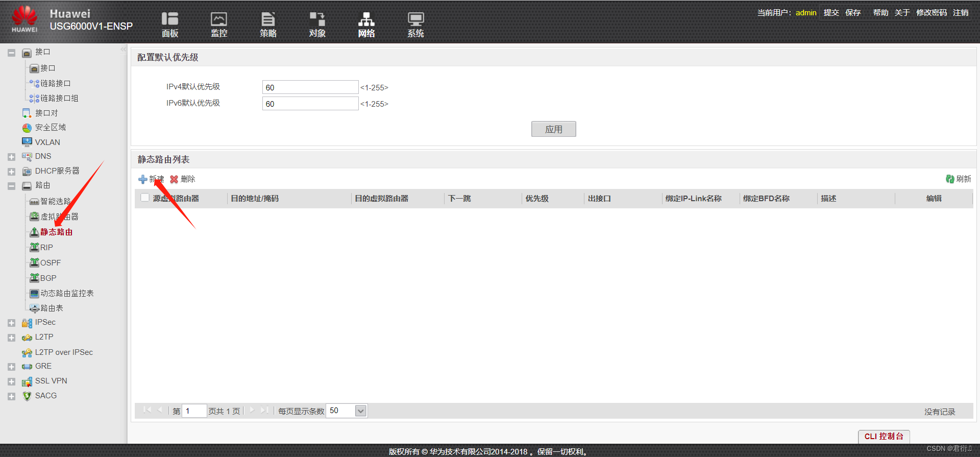Click the IPSec sidebar icon
The width and height of the screenshot is (980, 457).
tap(27, 323)
